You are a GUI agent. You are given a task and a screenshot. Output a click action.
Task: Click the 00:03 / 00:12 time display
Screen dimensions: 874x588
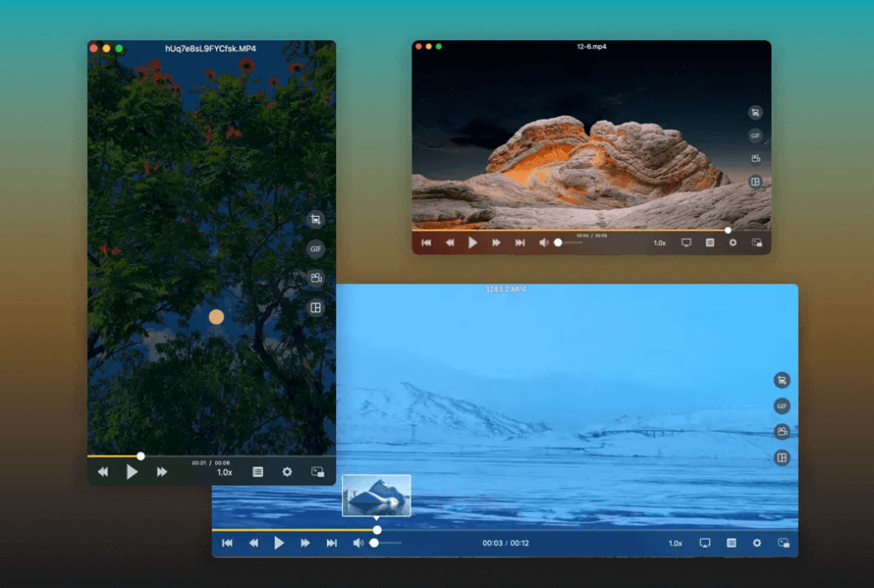tap(505, 543)
